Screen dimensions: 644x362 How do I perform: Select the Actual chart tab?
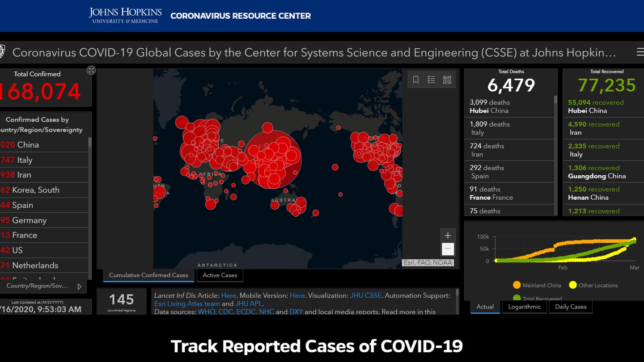pos(485,307)
